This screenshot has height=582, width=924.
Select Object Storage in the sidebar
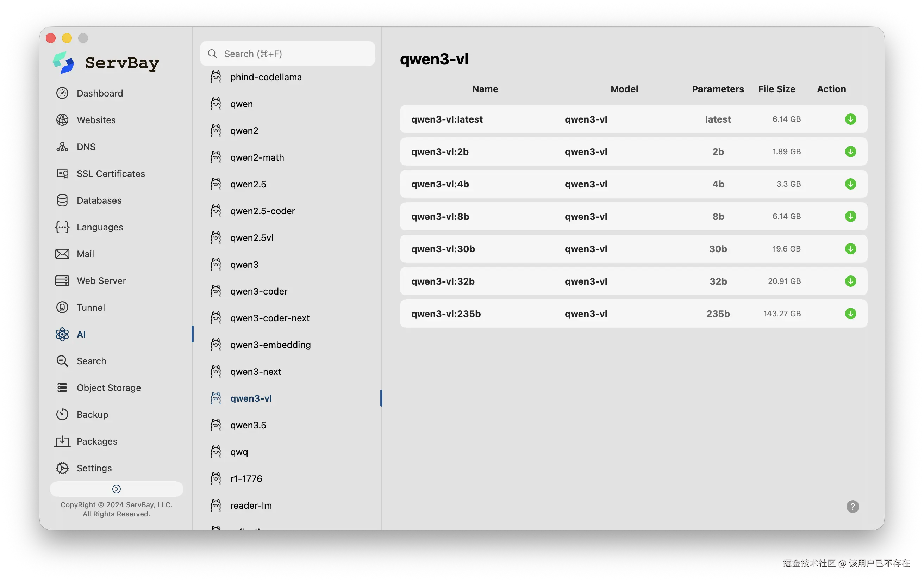[x=108, y=388]
